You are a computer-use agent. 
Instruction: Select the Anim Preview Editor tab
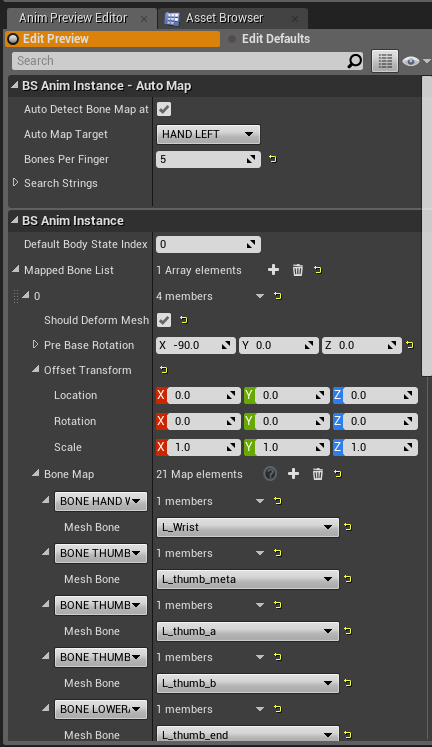73,18
